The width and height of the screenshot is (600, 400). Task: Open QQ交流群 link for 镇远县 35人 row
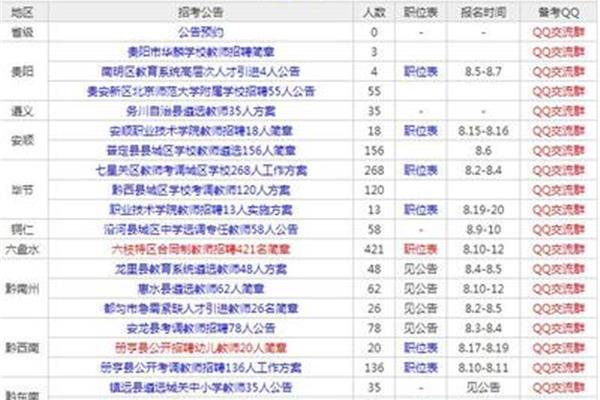(x=559, y=387)
